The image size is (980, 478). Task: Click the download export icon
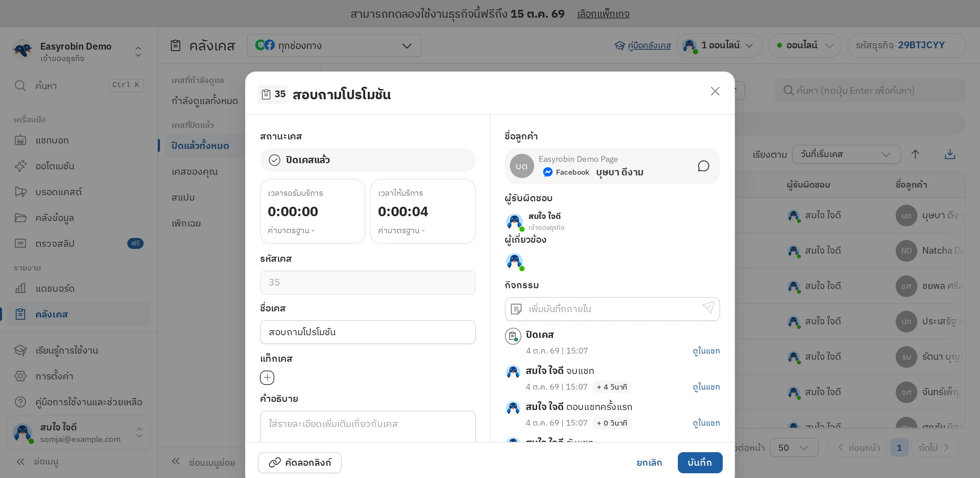pyautogui.click(x=950, y=154)
